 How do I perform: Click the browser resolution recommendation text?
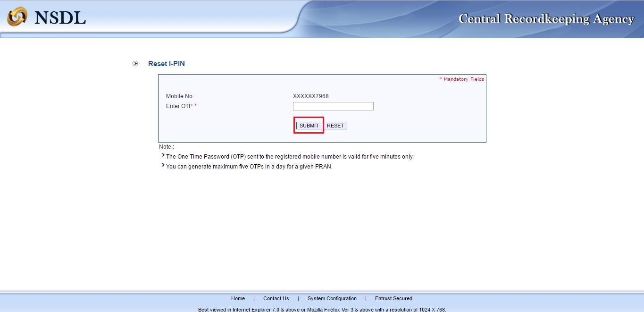[322, 309]
